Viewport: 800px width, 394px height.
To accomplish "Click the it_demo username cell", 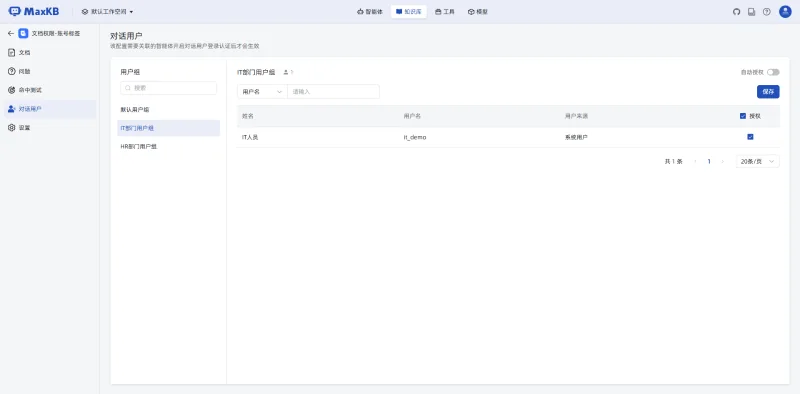I will (x=415, y=137).
